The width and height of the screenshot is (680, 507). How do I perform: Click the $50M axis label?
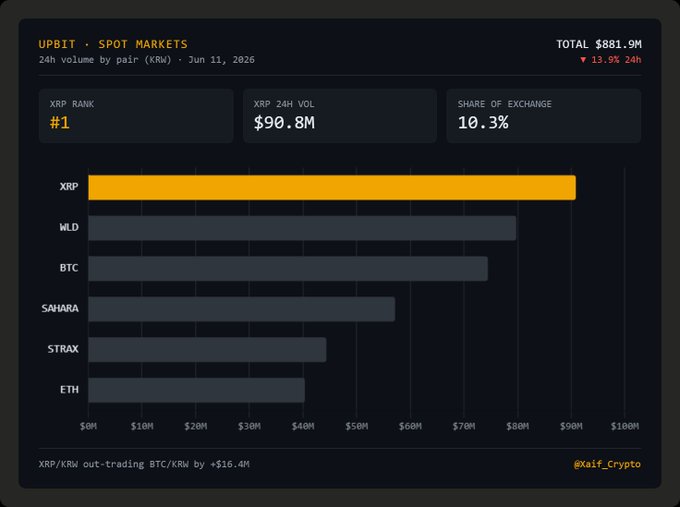[356, 426]
